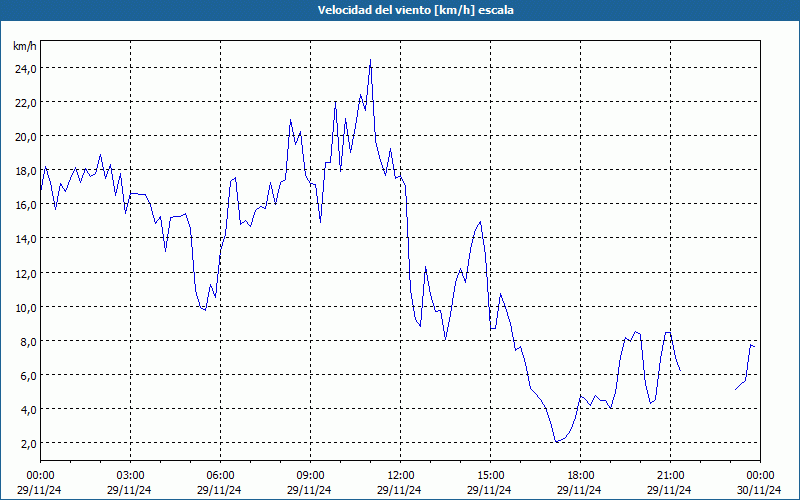Click the highest peak of the wind line
Screen dimensions: 800x500
coord(370,60)
